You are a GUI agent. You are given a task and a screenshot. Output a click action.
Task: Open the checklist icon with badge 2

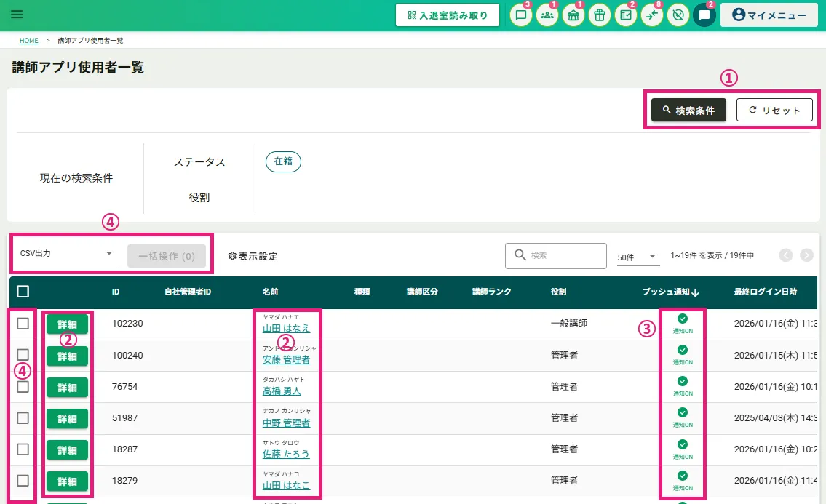pos(626,15)
